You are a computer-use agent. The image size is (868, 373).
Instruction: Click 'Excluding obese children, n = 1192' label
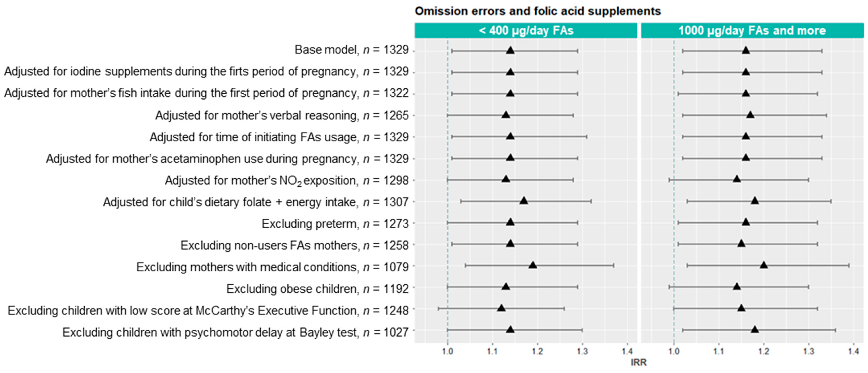click(x=317, y=289)
